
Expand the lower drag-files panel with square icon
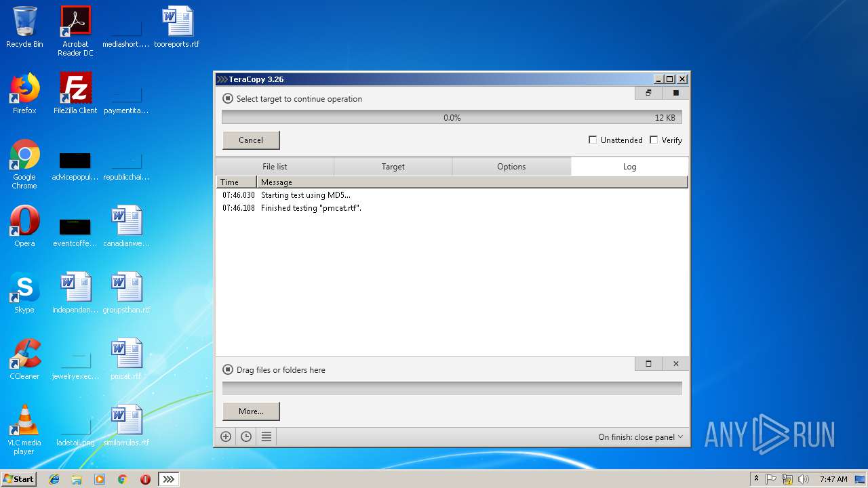(x=648, y=363)
